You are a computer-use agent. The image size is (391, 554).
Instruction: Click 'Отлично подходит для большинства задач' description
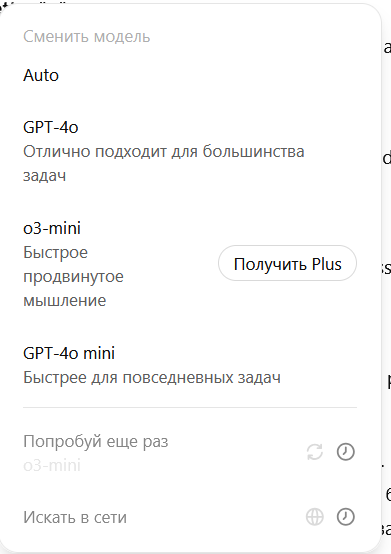point(164,164)
